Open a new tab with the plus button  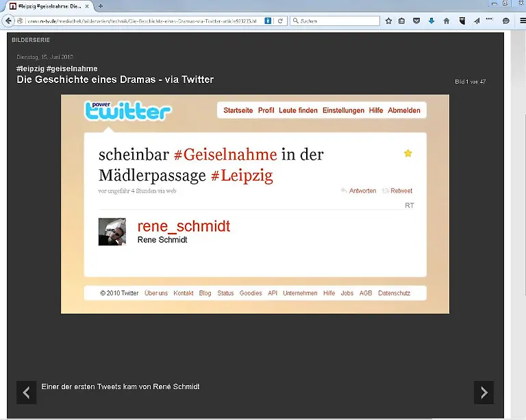pyautogui.click(x=100, y=6)
